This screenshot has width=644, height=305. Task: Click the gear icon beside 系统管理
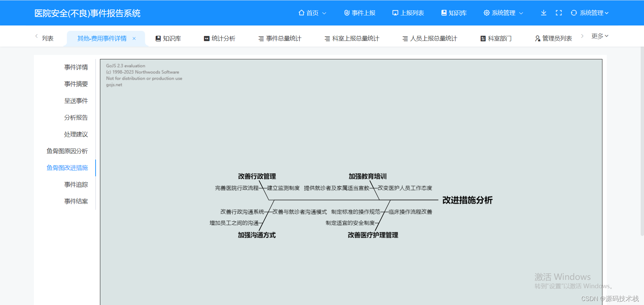click(486, 13)
